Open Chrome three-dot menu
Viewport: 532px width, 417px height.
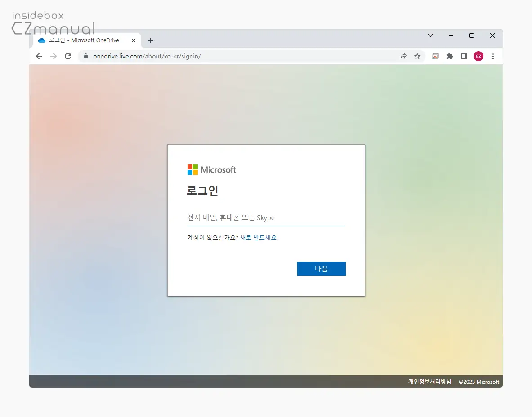click(x=493, y=56)
